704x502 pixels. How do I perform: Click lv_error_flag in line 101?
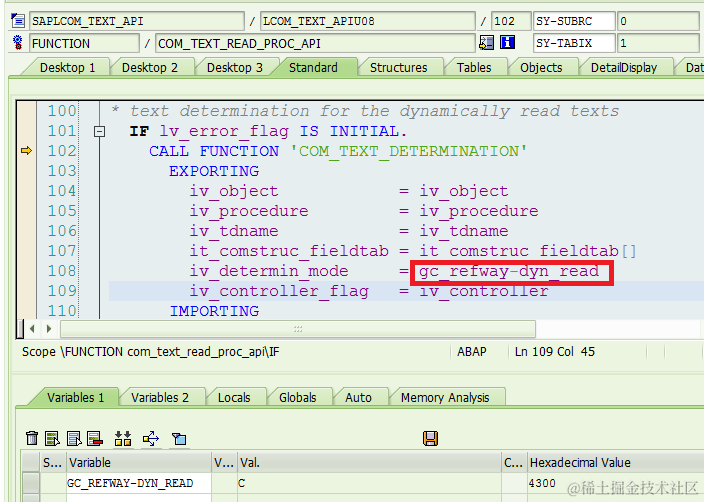[224, 132]
